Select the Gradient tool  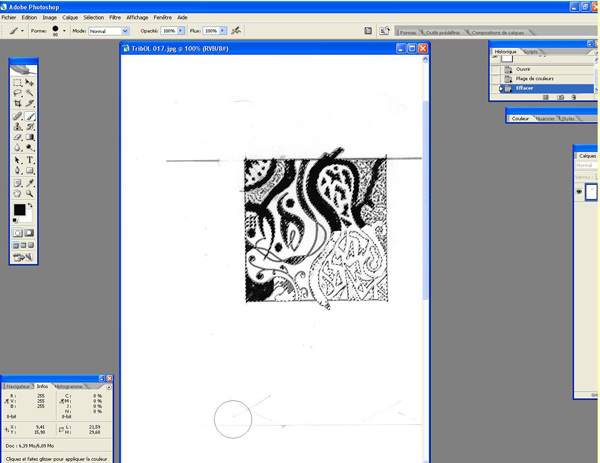29,137
